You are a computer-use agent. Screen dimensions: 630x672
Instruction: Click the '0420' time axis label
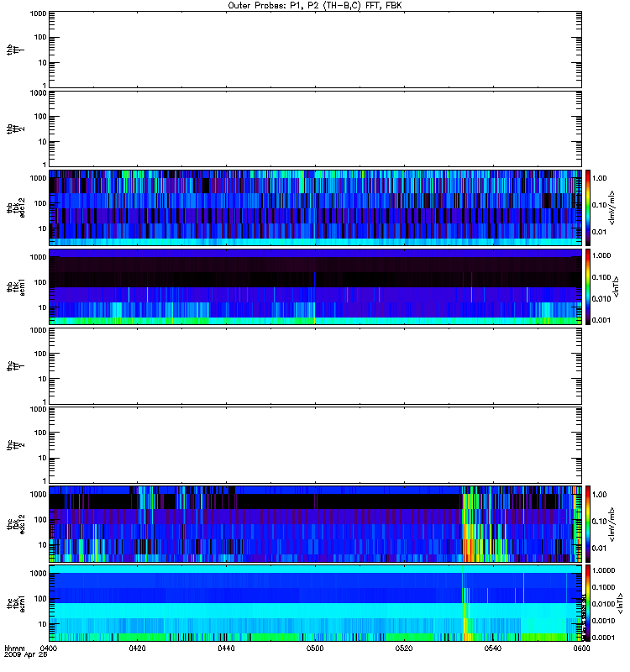pyautogui.click(x=137, y=648)
